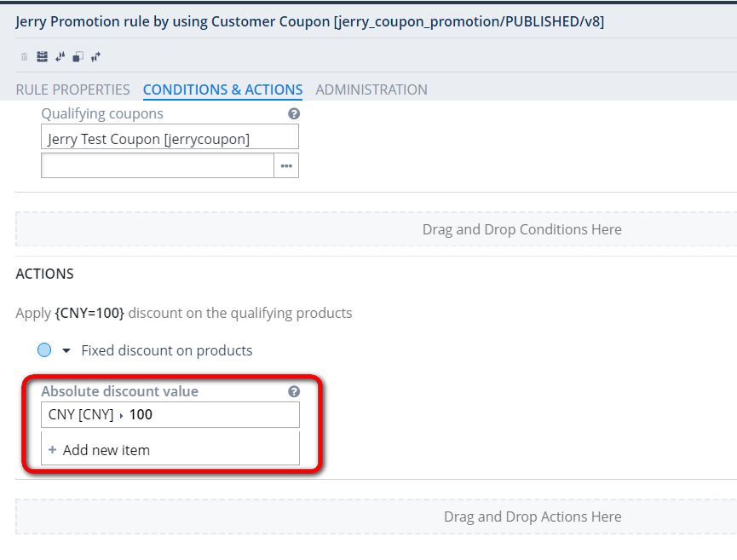Select the Conditions & Actions tab
This screenshot has width=737, height=560.
222,89
